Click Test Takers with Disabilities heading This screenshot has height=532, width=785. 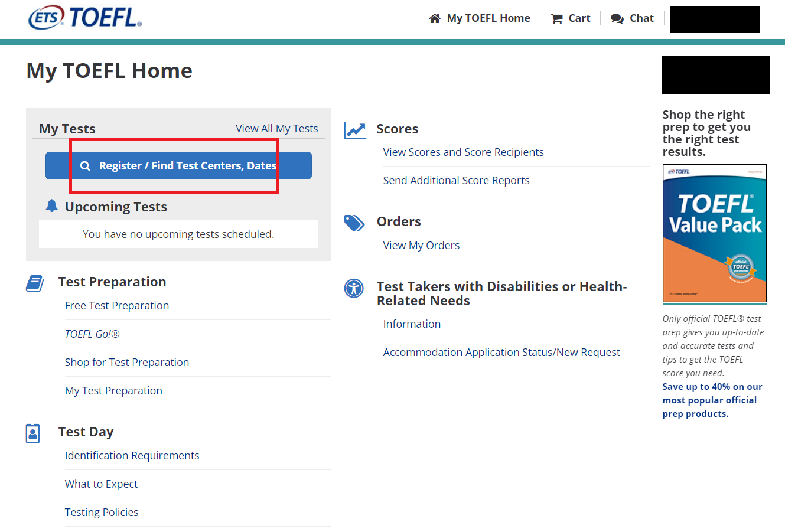click(501, 293)
